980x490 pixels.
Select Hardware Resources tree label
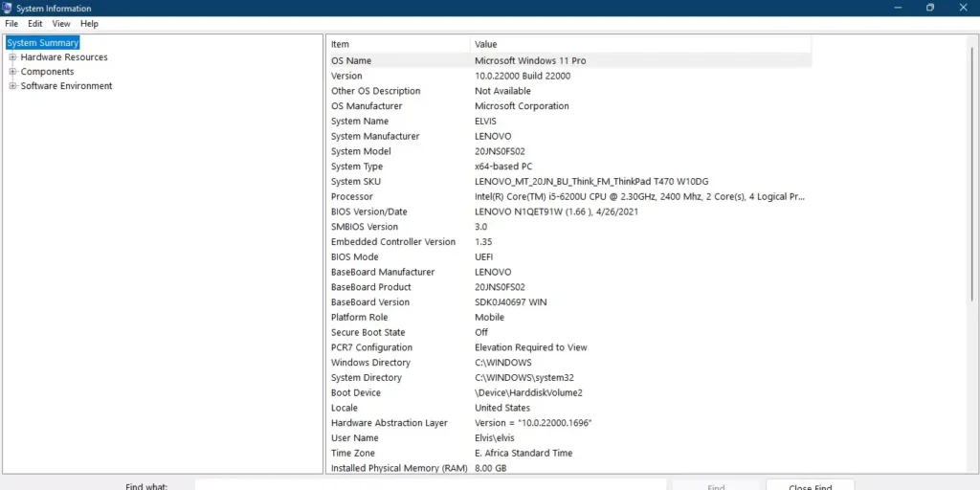(64, 56)
